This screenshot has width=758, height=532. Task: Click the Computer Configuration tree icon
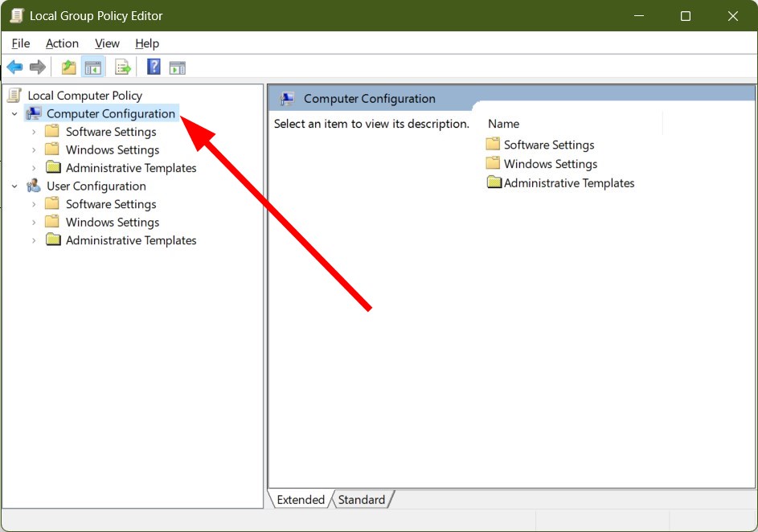[x=34, y=113]
